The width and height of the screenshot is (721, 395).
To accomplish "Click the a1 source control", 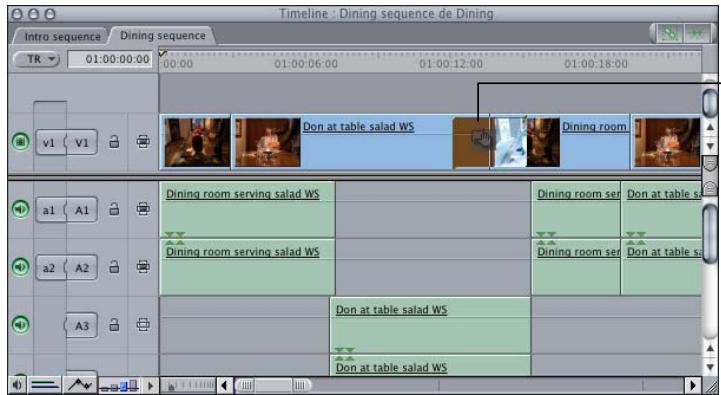I will click(x=50, y=210).
